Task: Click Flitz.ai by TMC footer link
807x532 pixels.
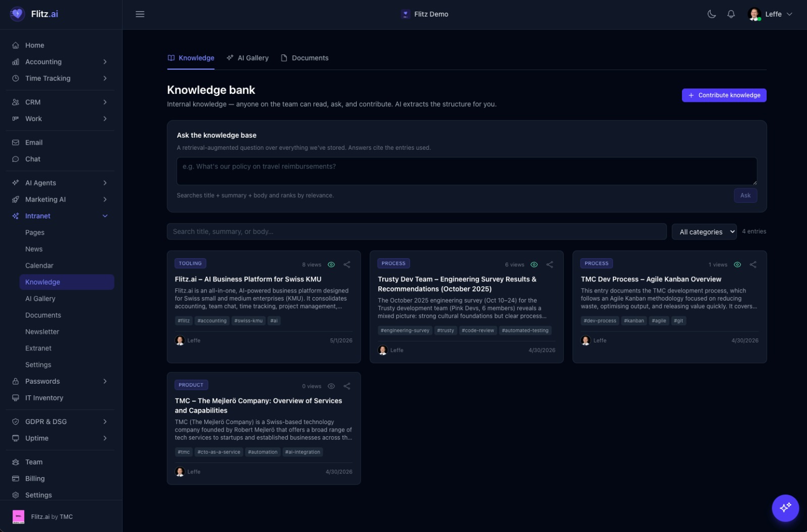Action: pyautogui.click(x=52, y=517)
